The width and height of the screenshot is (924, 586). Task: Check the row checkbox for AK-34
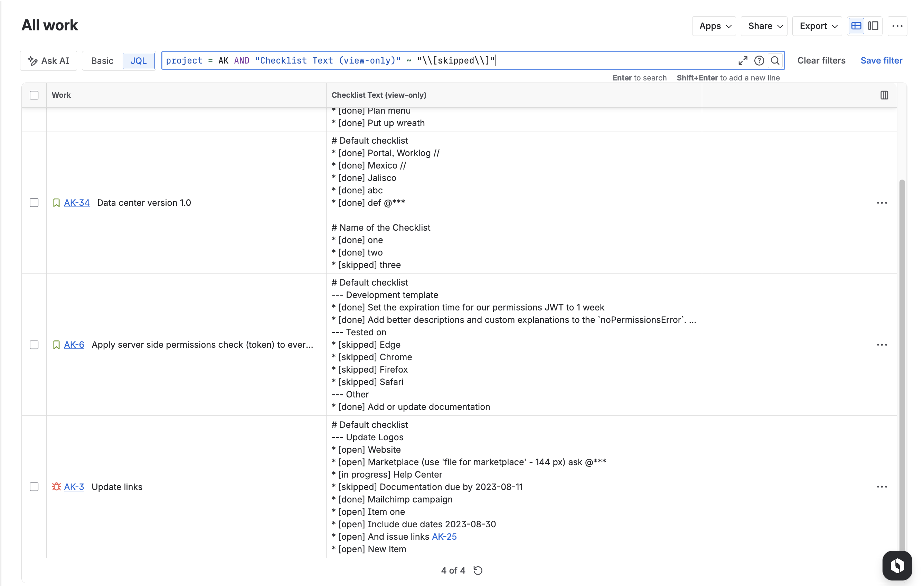(x=34, y=202)
